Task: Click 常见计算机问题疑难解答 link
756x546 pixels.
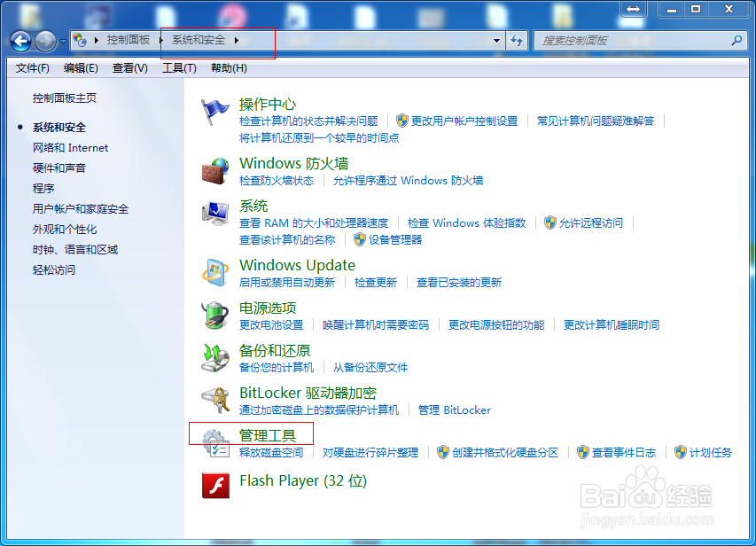Action: coord(596,121)
